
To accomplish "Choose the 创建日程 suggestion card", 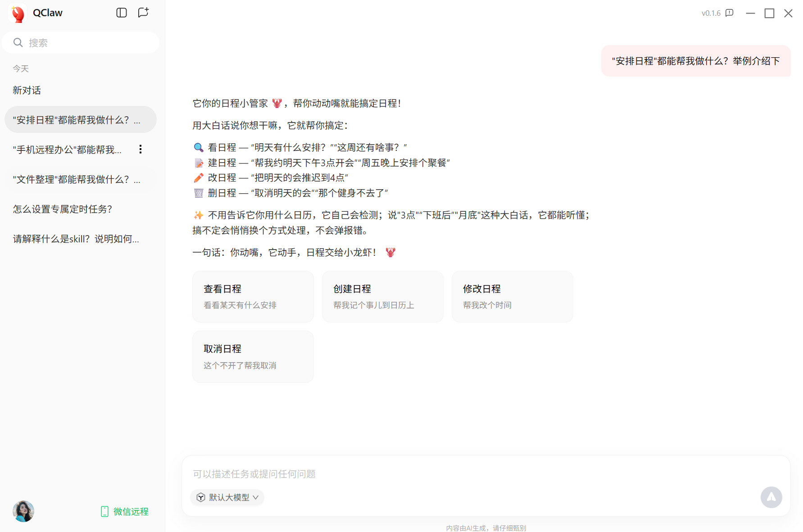I will pyautogui.click(x=383, y=296).
